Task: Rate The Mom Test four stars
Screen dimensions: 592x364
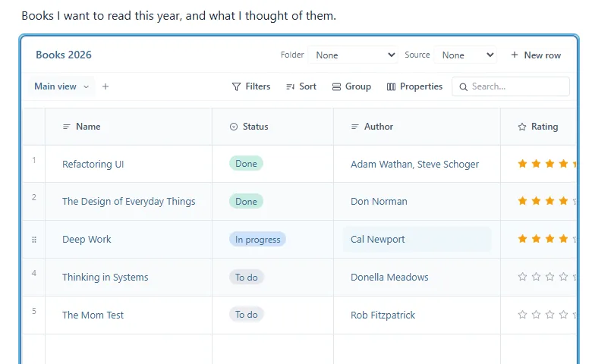Action: click(x=563, y=314)
